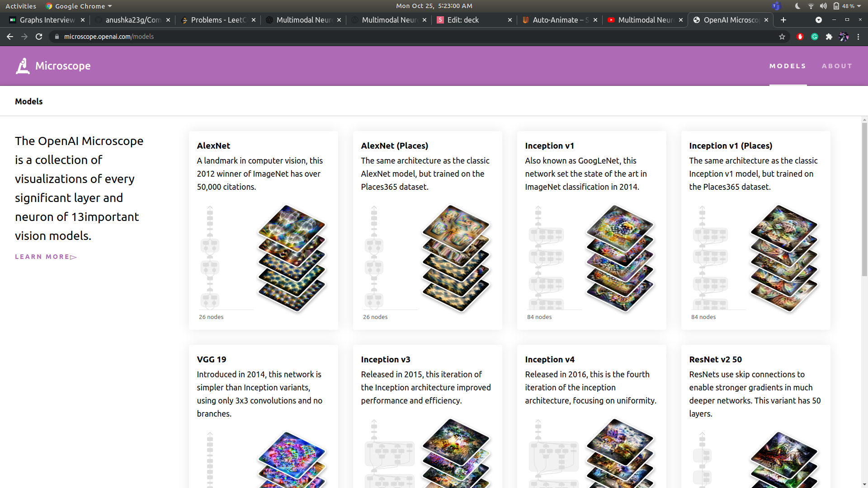The image size is (868, 488).
Task: Click the AlexNet layered visualization thumbnail
Action: pos(292,258)
